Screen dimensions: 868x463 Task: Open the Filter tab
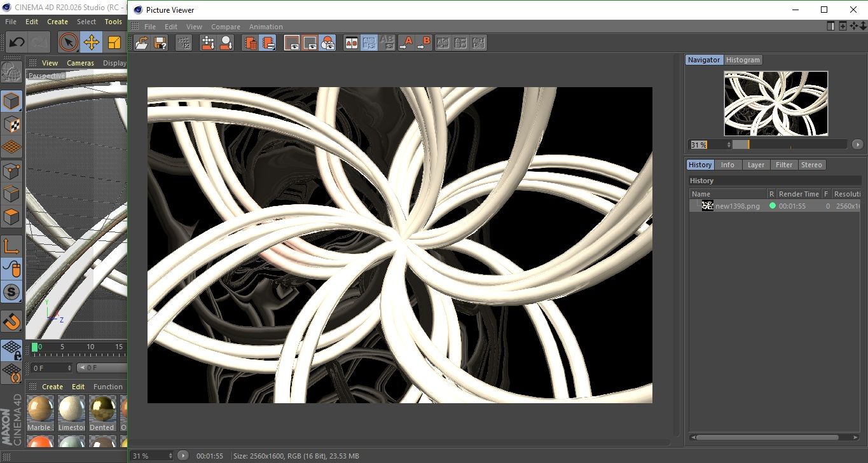point(784,165)
